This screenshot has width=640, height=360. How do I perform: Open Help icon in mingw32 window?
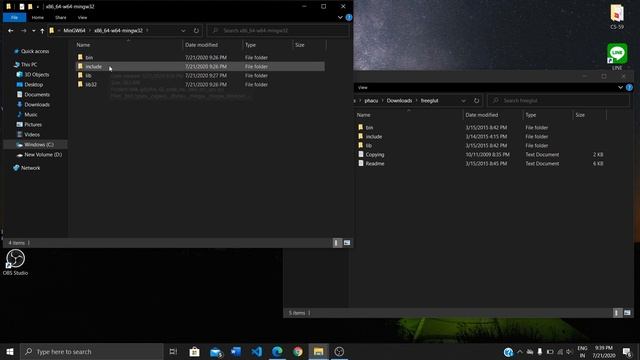349,18
